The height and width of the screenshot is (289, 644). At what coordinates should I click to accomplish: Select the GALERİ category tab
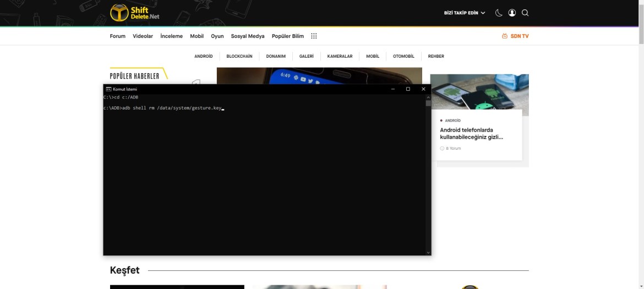(x=307, y=56)
